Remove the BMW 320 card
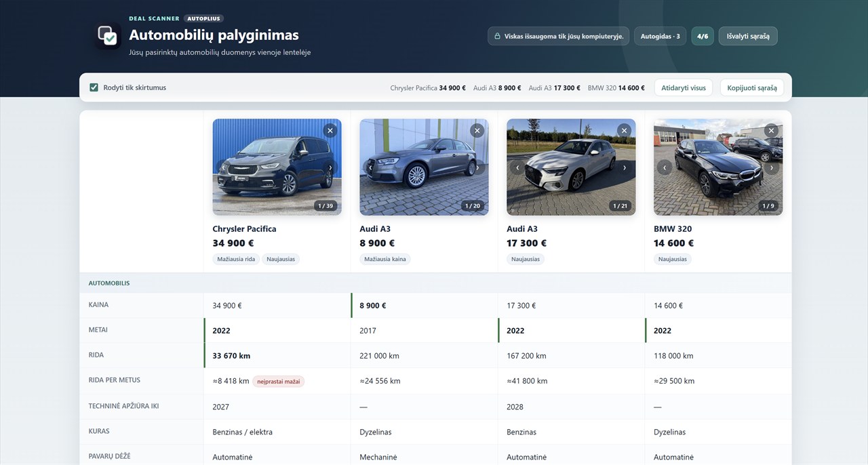Image resolution: width=868 pixels, height=465 pixels. point(771,130)
